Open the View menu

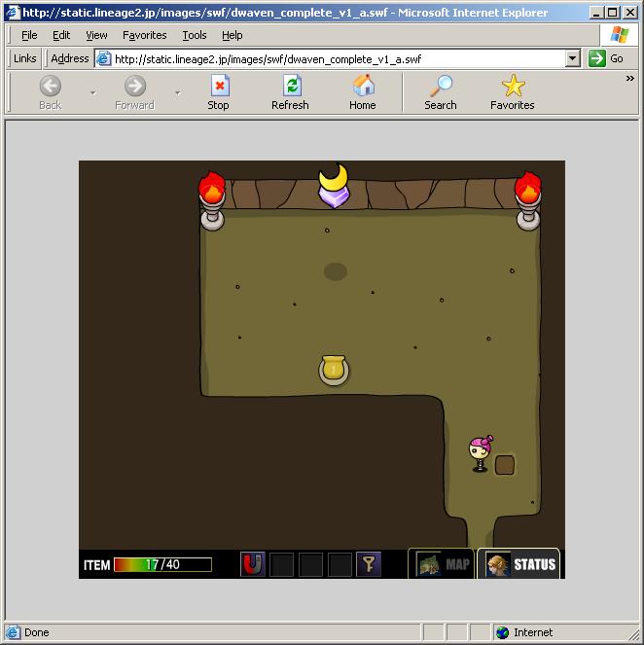(96, 35)
